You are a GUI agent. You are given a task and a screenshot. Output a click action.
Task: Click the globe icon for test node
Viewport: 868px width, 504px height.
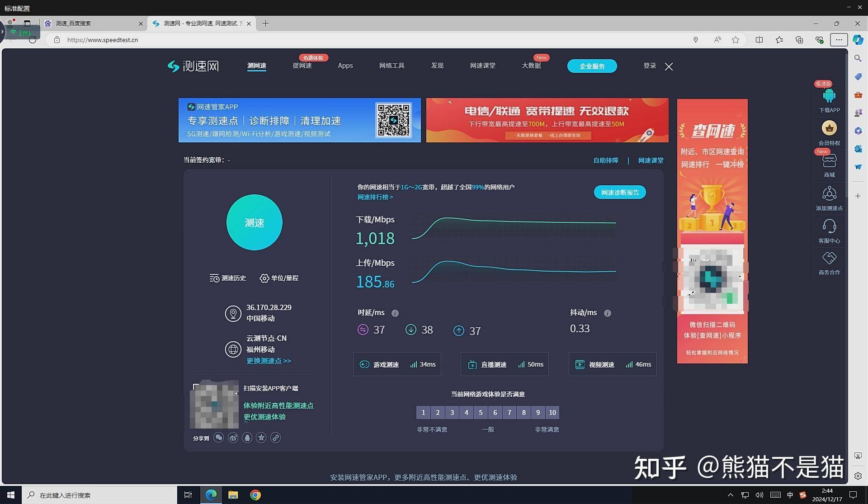[x=233, y=349]
